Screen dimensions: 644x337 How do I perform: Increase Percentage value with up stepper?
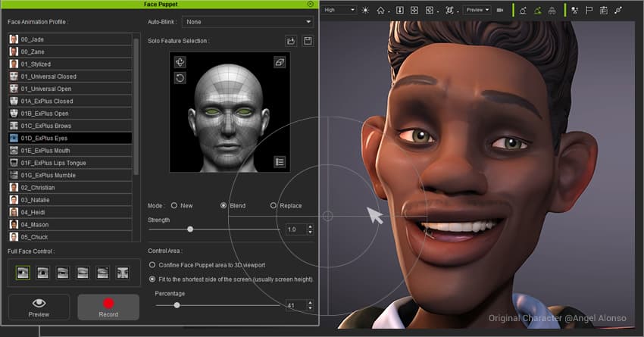click(x=311, y=303)
